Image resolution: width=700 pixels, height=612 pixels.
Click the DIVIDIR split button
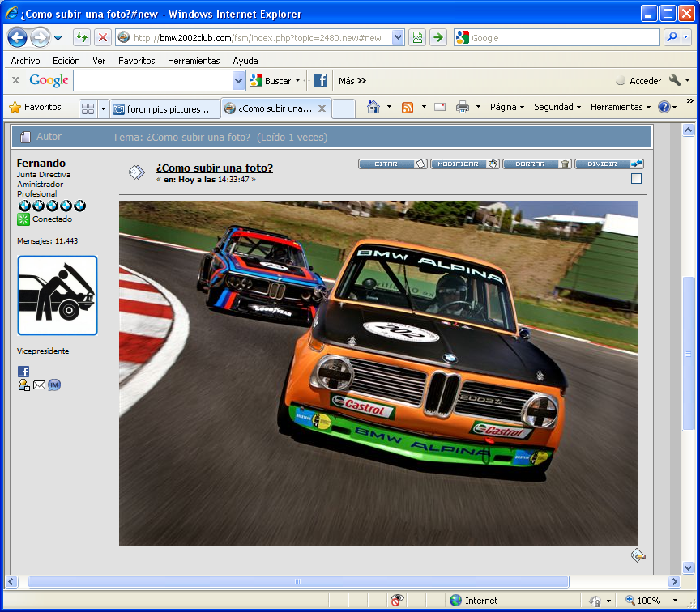click(609, 164)
